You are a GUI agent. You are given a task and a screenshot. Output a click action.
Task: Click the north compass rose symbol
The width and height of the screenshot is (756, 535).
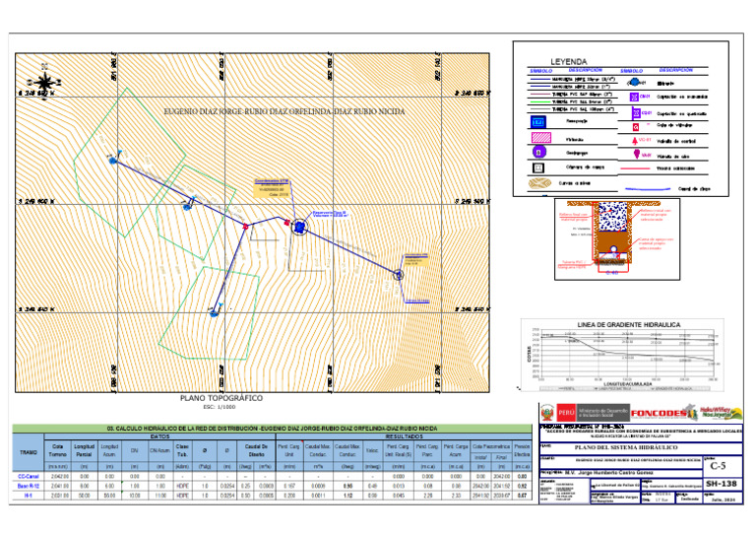[45, 82]
